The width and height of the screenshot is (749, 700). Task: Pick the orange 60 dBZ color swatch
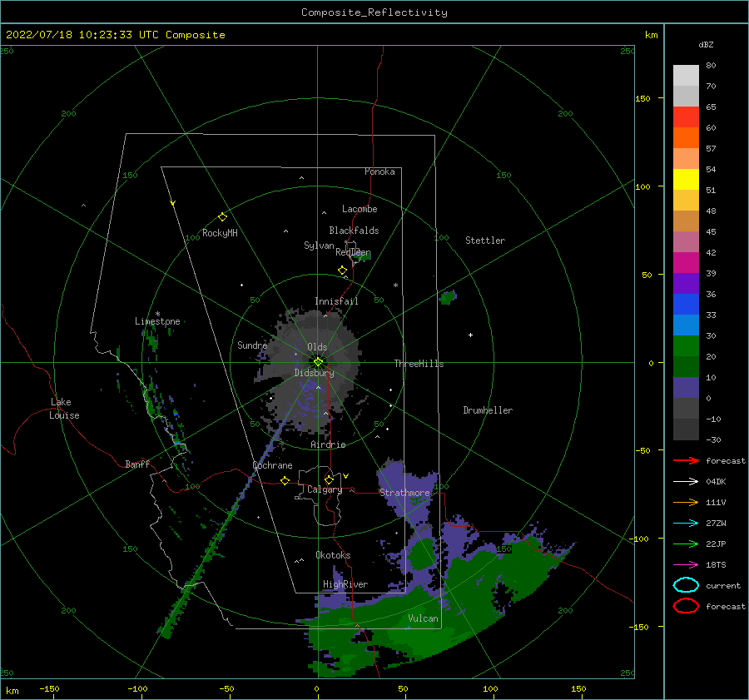click(686, 137)
